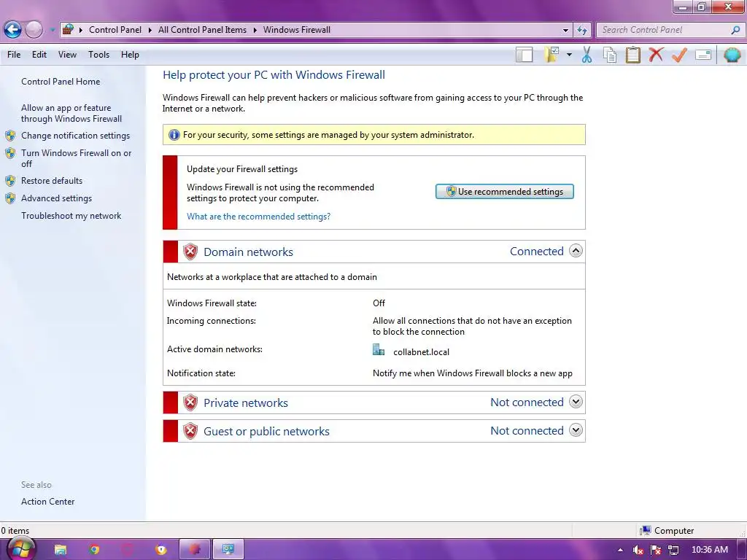
Task: Click Restore defaults link
Action: [52, 181]
